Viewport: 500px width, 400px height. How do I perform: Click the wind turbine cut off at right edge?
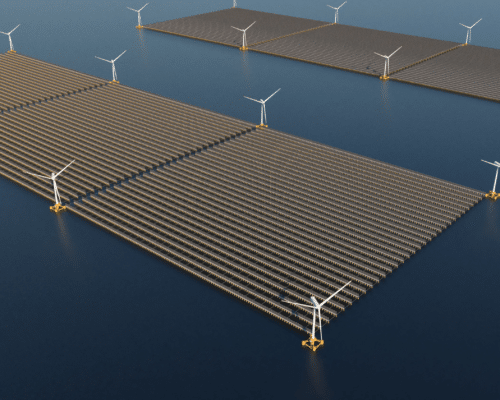tap(493, 179)
